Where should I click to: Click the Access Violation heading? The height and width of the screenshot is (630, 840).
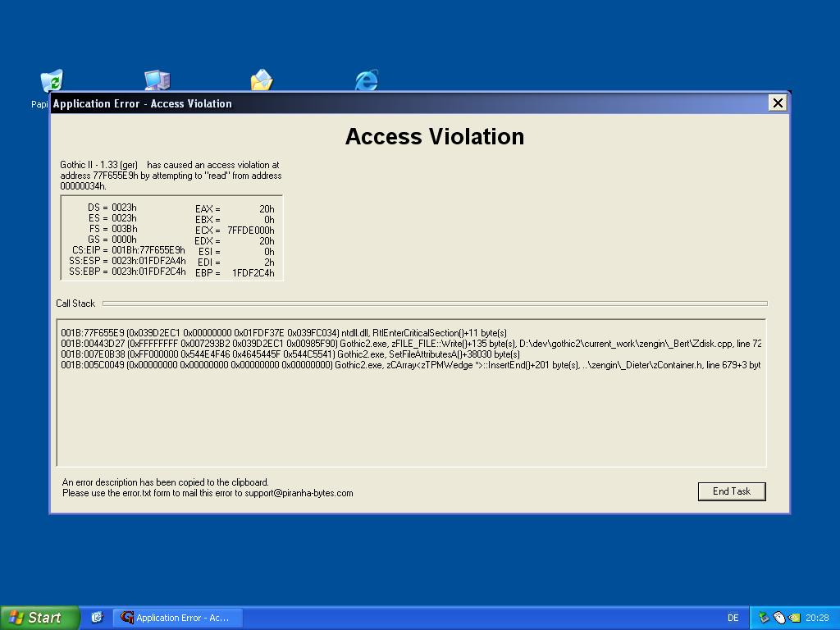tap(435, 137)
